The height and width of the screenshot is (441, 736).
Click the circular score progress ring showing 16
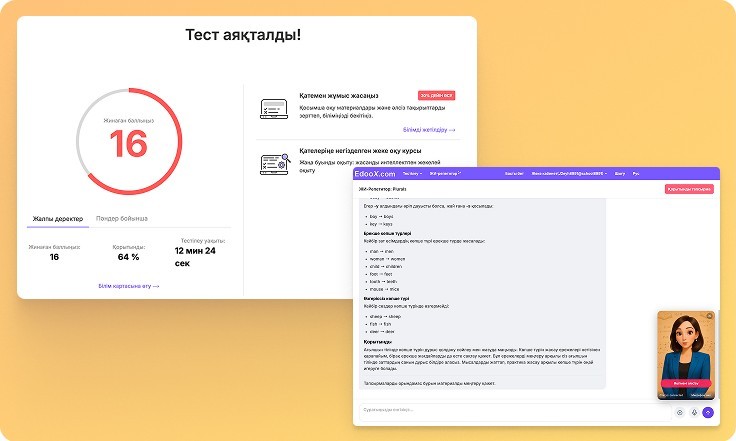tap(129, 141)
